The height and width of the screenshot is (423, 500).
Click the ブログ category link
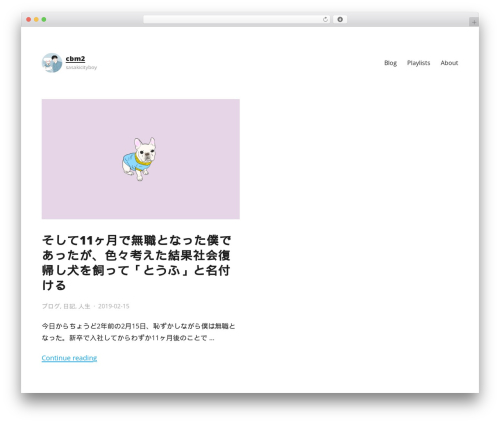pyautogui.click(x=51, y=306)
